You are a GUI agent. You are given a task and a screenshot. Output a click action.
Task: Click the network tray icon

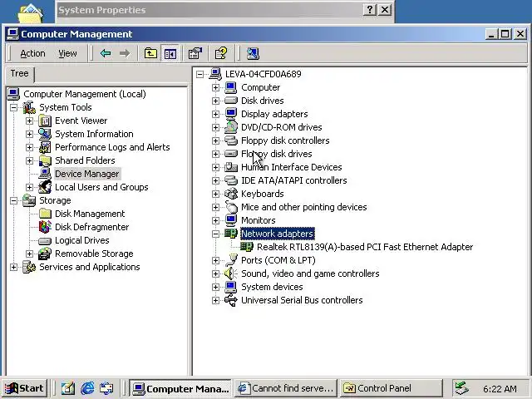(462, 388)
